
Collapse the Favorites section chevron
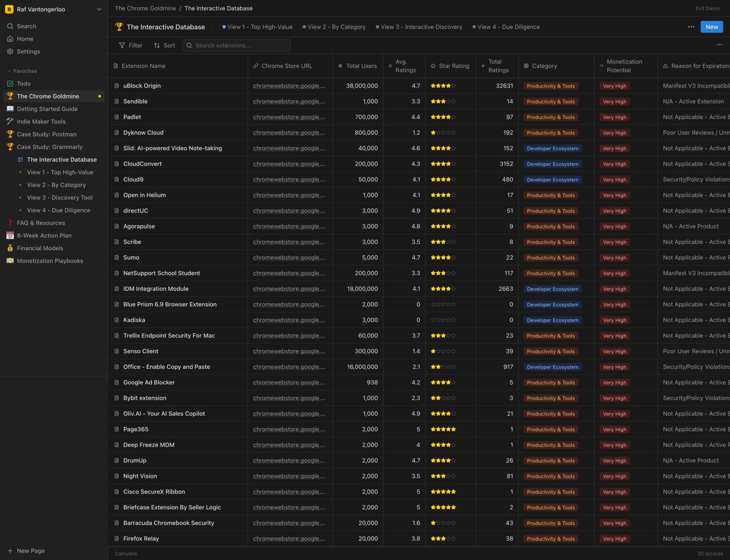[9, 71]
